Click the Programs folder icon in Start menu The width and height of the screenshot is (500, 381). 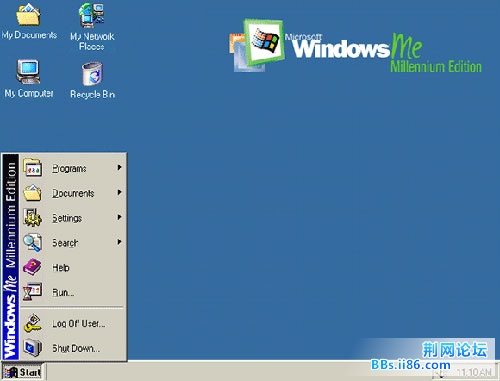(32, 167)
